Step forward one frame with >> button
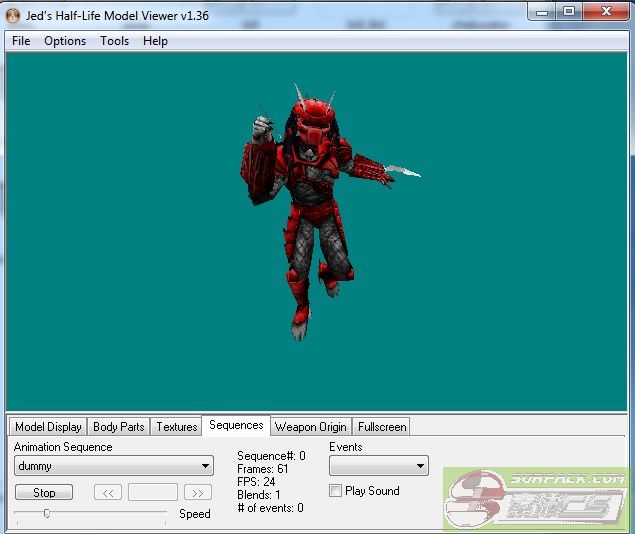Viewport: 635px width, 534px height. coord(198,492)
